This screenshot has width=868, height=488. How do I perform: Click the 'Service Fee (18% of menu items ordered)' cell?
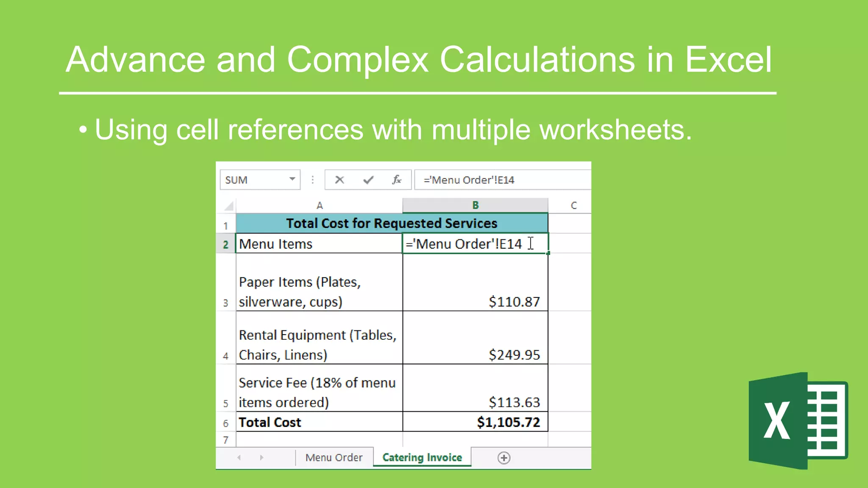tap(319, 388)
